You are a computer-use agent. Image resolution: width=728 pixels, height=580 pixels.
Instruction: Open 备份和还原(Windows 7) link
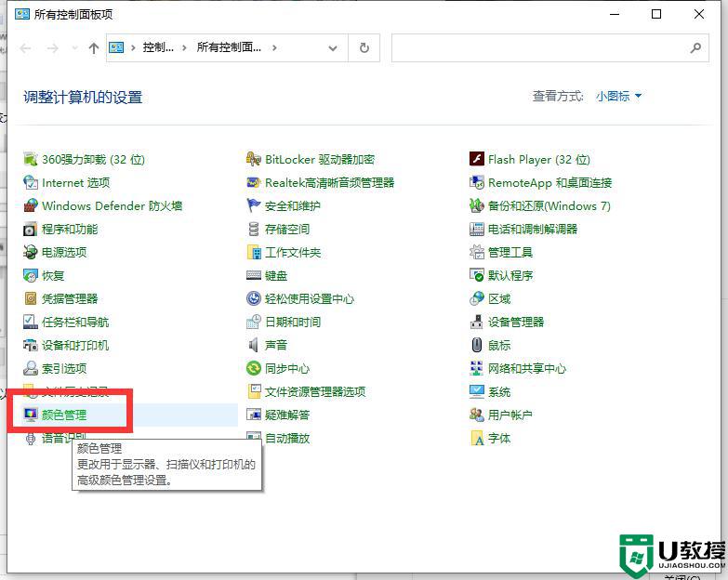tap(549, 206)
